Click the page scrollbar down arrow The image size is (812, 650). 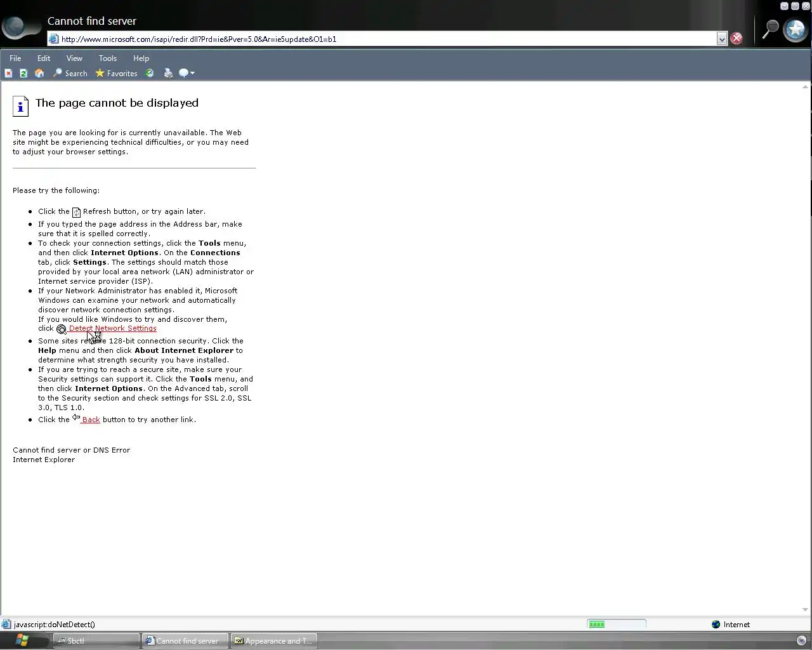coord(806,610)
